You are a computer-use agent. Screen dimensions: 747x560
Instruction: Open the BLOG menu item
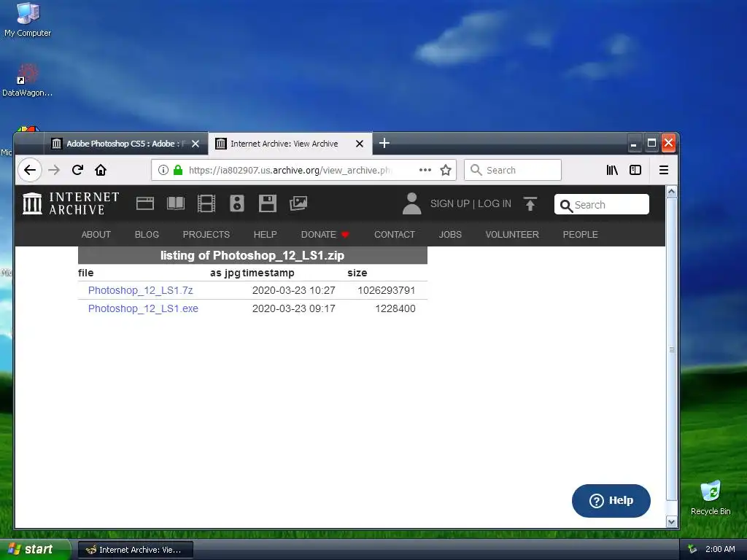click(147, 234)
